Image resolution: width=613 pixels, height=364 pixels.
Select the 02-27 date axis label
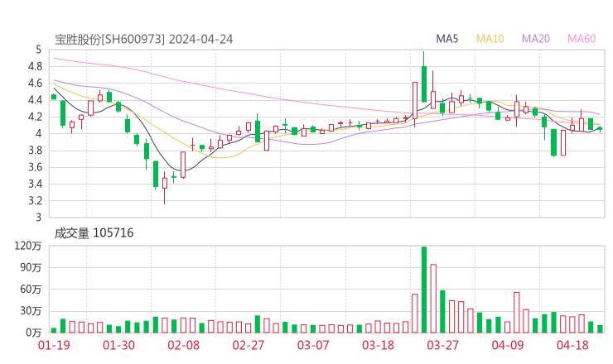click(x=249, y=345)
